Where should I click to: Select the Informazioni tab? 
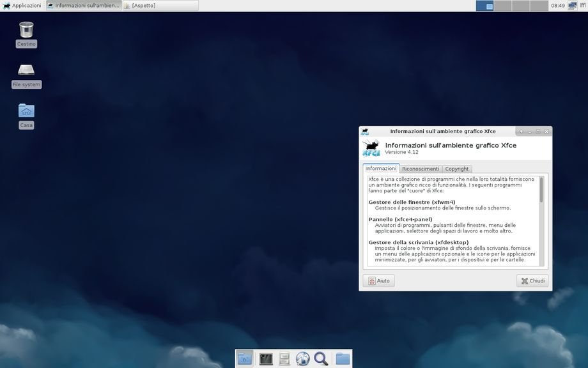pyautogui.click(x=381, y=169)
